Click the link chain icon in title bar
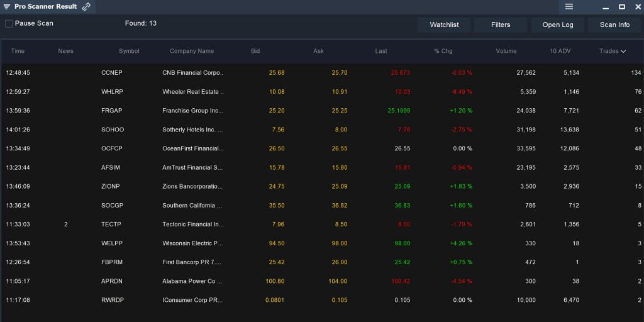 86,6
